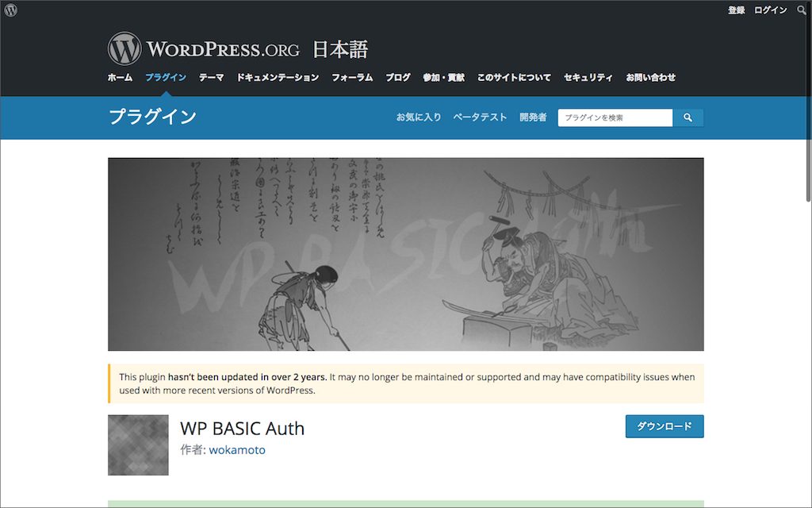Click the WP BASIC Auth plugin icon
812x508 pixels.
click(x=138, y=444)
